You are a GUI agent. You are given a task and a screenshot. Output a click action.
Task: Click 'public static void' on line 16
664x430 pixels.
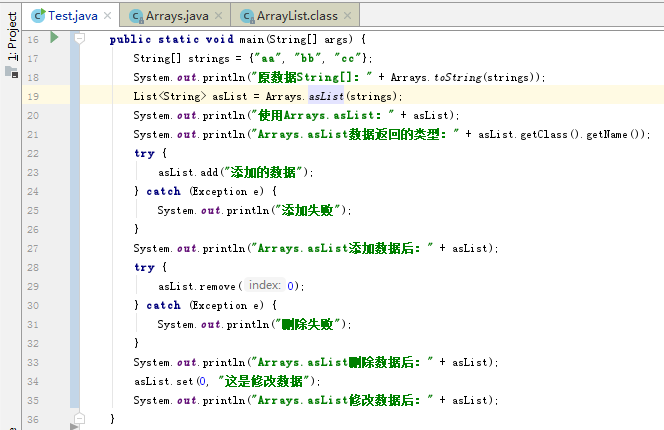[x=172, y=39]
